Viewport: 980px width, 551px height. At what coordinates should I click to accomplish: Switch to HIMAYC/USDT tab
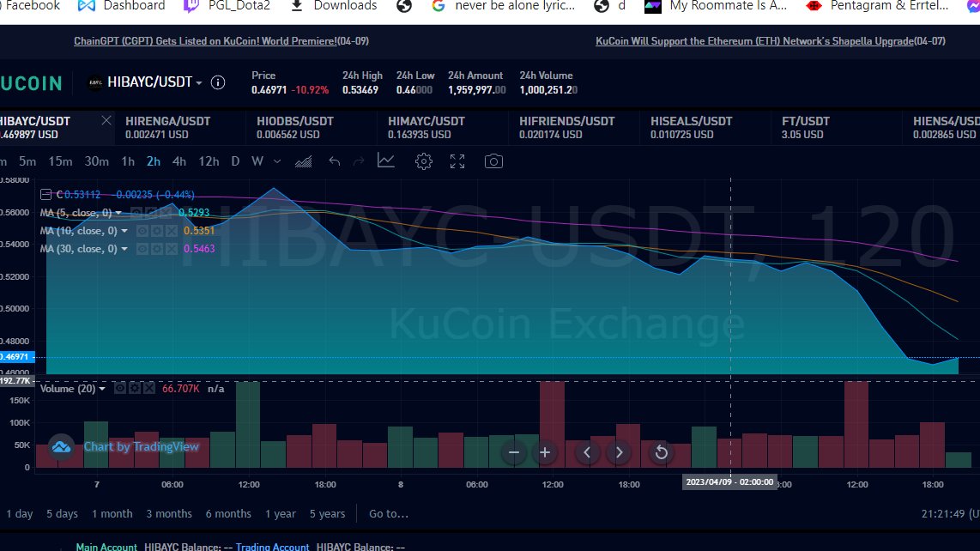point(442,128)
